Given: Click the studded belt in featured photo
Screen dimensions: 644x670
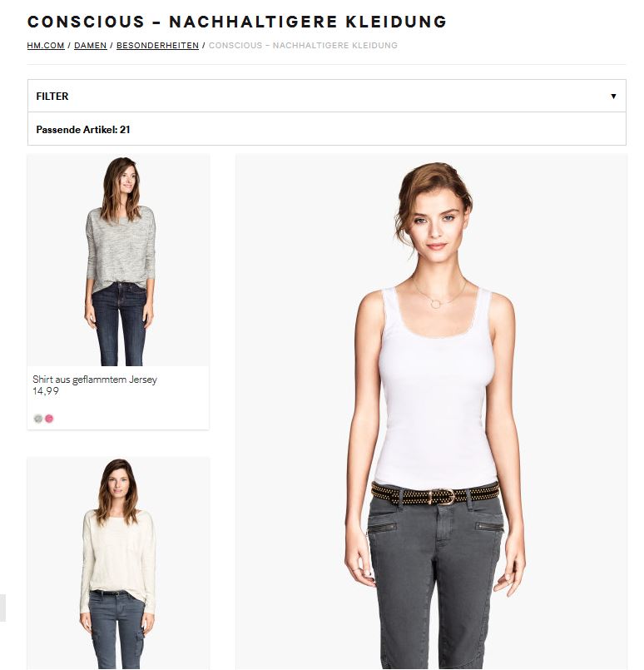Looking at the screenshot, I should (435, 494).
